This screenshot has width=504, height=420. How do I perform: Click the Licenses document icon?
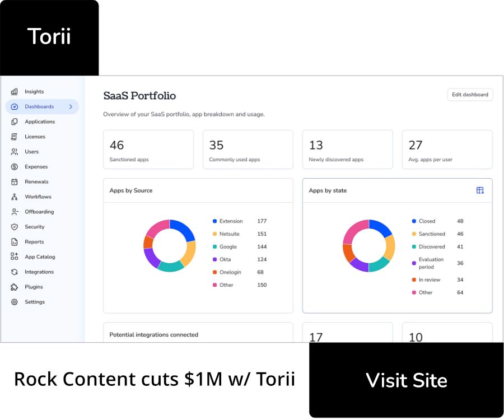(14, 137)
